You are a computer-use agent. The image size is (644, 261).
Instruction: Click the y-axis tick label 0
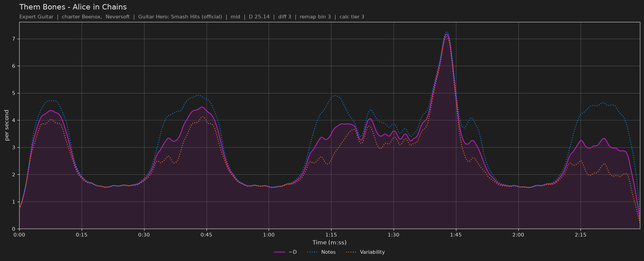coord(14,229)
